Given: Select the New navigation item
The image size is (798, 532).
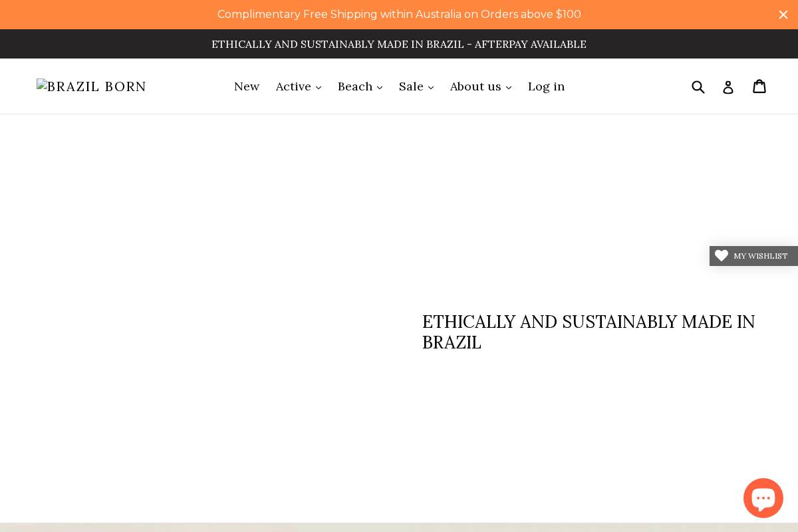Looking at the screenshot, I should click(247, 86).
